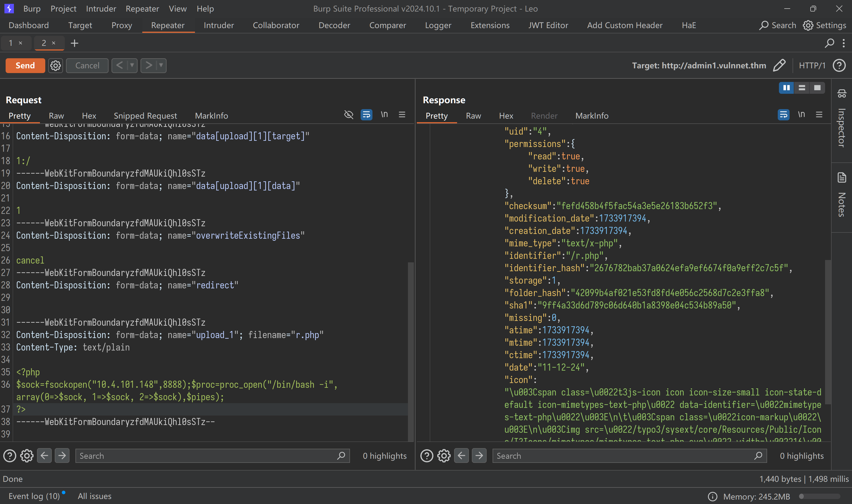The image size is (852, 504).
Task: Jump to next Response search match
Action: click(479, 456)
